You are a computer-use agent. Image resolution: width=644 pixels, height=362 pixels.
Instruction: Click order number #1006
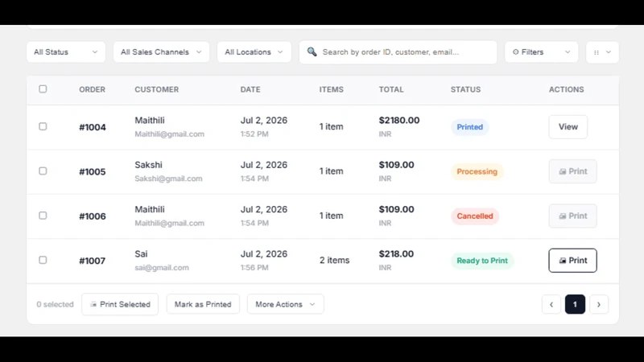point(93,216)
